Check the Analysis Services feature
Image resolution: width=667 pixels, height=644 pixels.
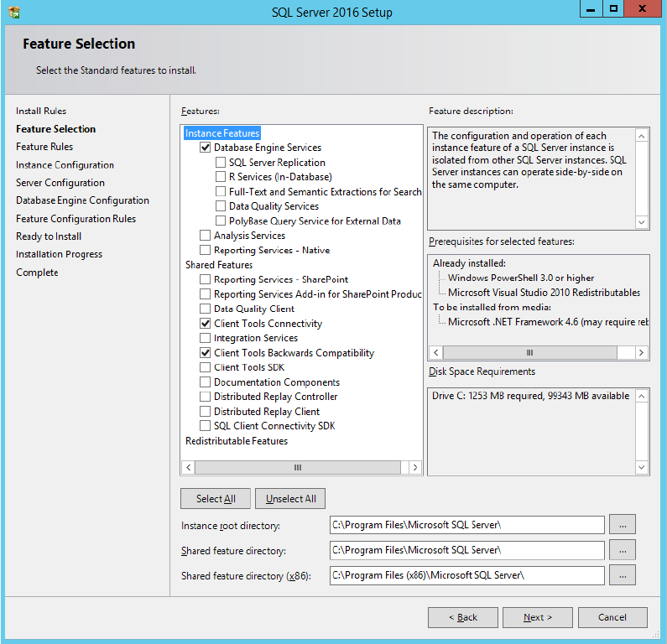pos(205,236)
